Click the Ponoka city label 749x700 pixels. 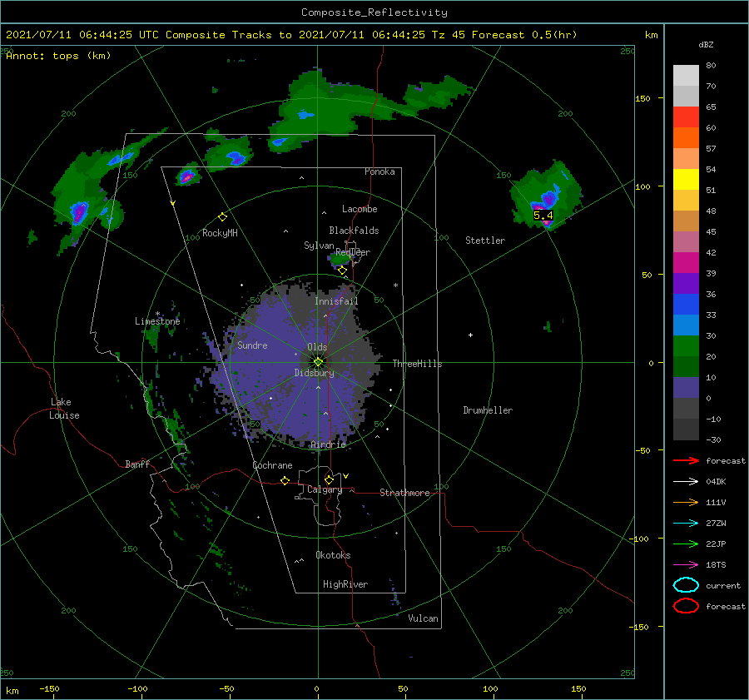379,171
